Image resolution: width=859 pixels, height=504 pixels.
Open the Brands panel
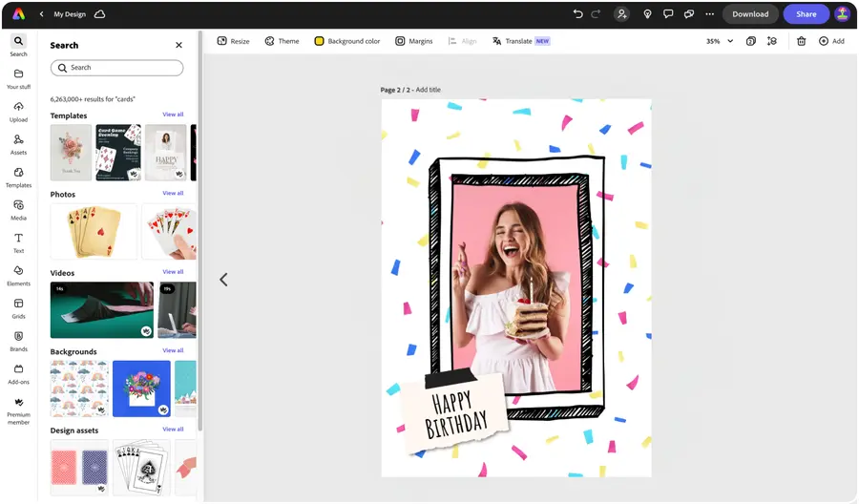coord(19,342)
